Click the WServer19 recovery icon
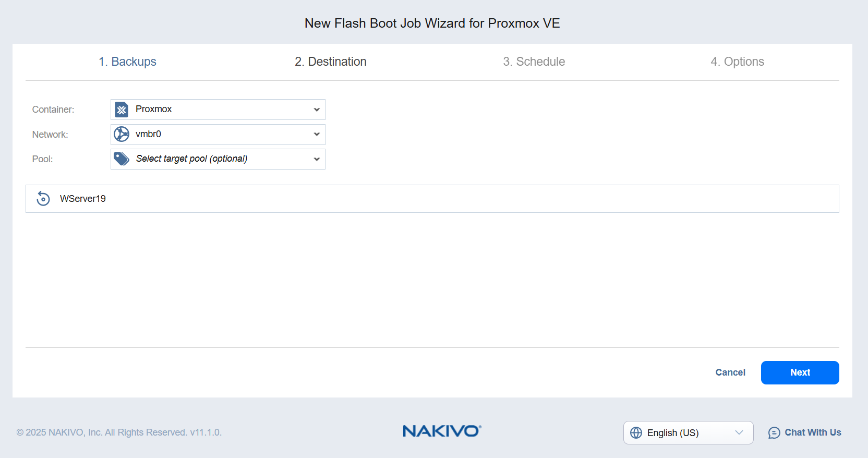This screenshot has width=868, height=458. [43, 199]
